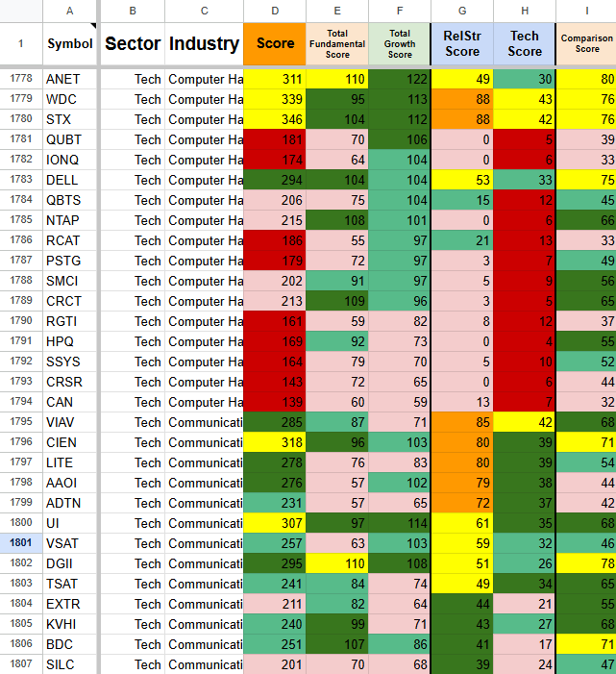The width and height of the screenshot is (616, 674).
Task: Click the Sector header cell
Action: point(133,44)
